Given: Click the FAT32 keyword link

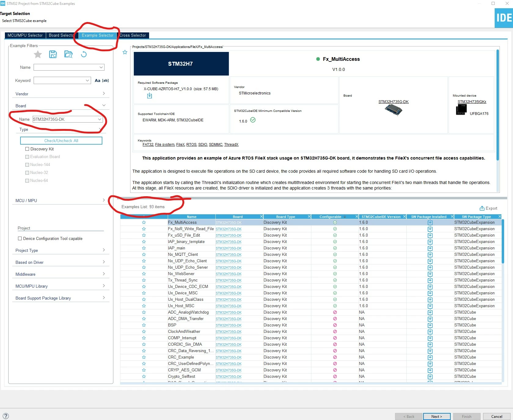Looking at the screenshot, I should [x=148, y=145].
